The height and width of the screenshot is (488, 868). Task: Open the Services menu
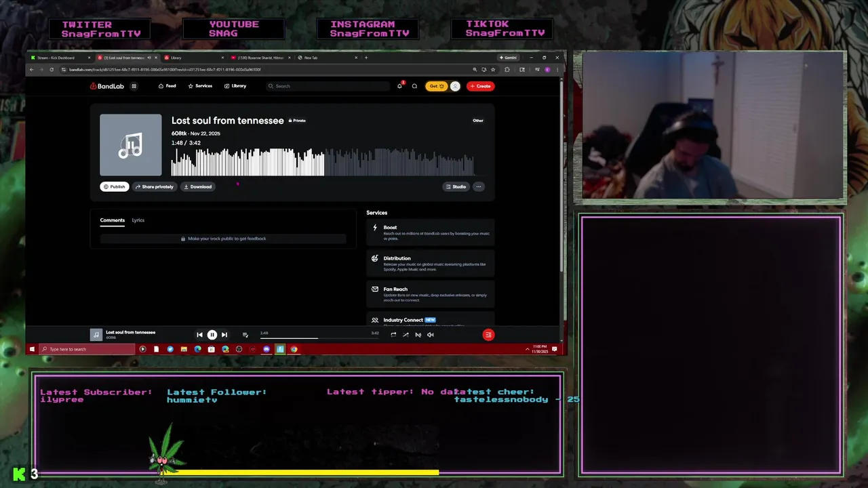coord(200,86)
